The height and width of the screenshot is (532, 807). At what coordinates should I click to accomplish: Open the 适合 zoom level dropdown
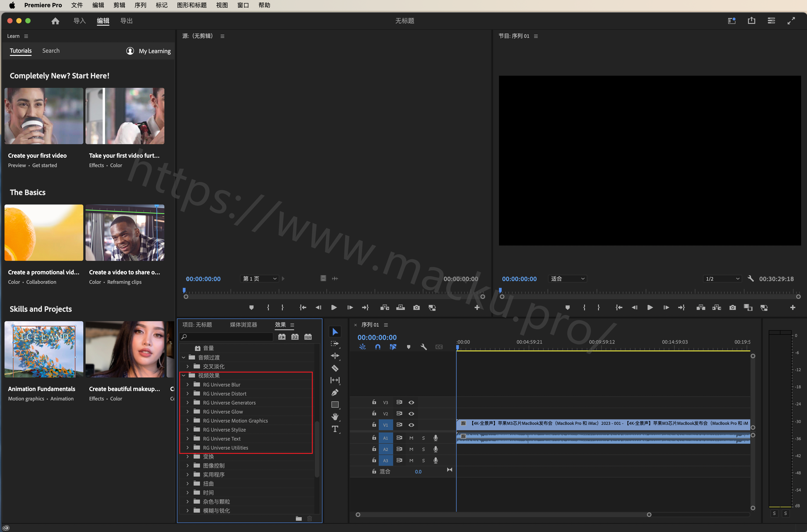point(567,279)
